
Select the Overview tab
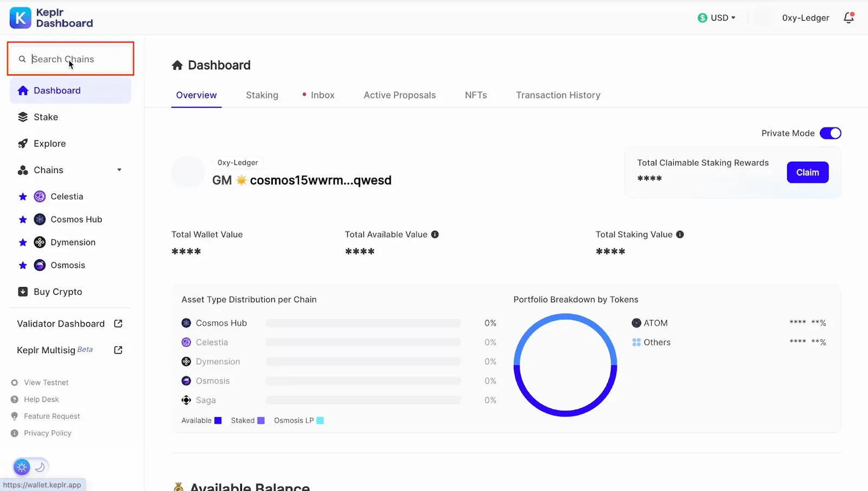pos(196,95)
